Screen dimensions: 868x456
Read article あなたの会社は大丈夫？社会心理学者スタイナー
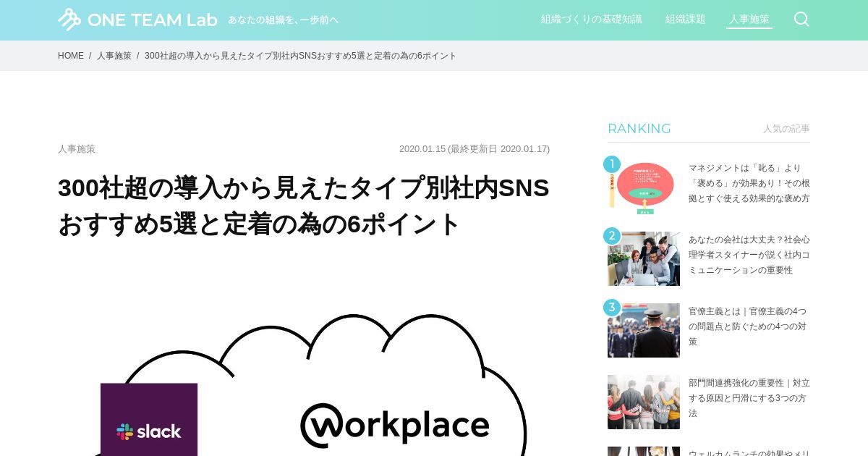pyautogui.click(x=749, y=254)
